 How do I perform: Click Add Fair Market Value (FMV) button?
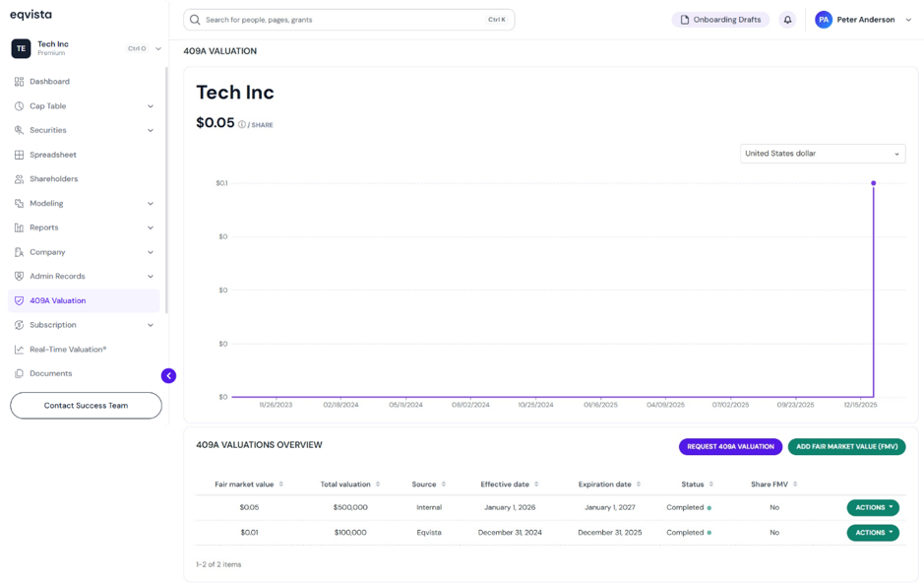click(847, 446)
